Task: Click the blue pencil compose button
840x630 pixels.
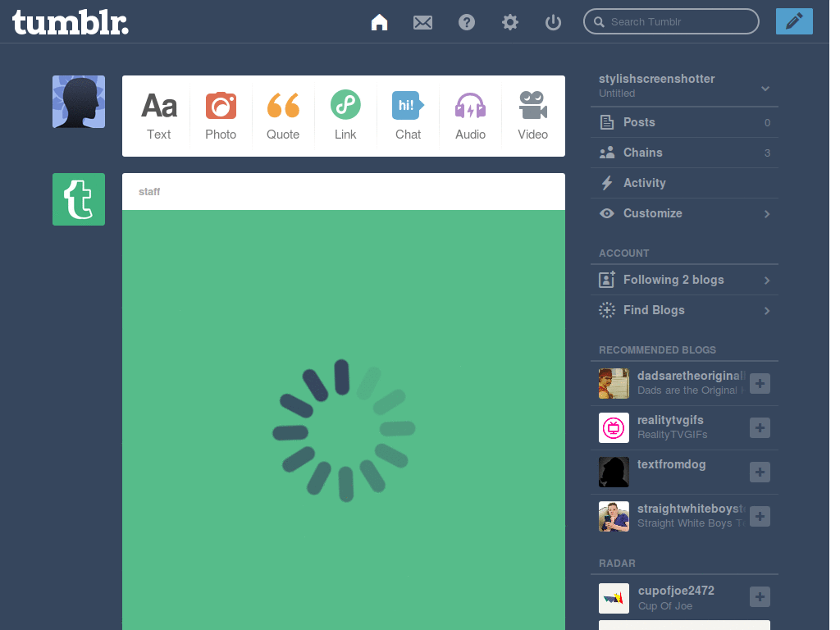Action: point(794,21)
